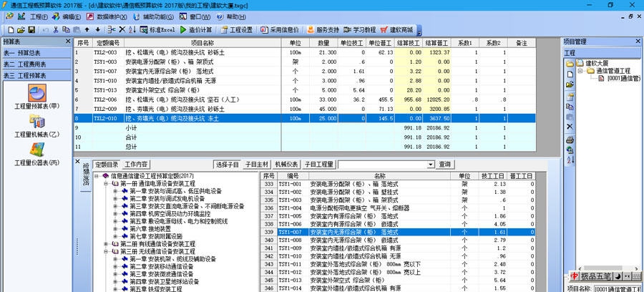This screenshot has width=644, height=292.
Task: Click the copy icon in main toolbar
Action: [66, 29]
